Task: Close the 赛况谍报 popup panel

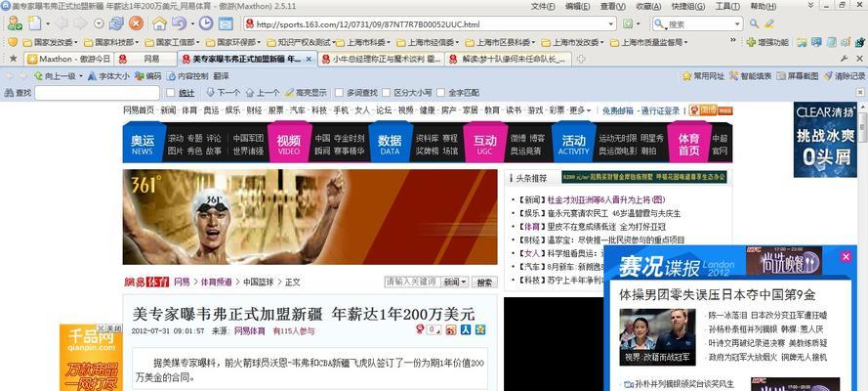Action: 846,256
